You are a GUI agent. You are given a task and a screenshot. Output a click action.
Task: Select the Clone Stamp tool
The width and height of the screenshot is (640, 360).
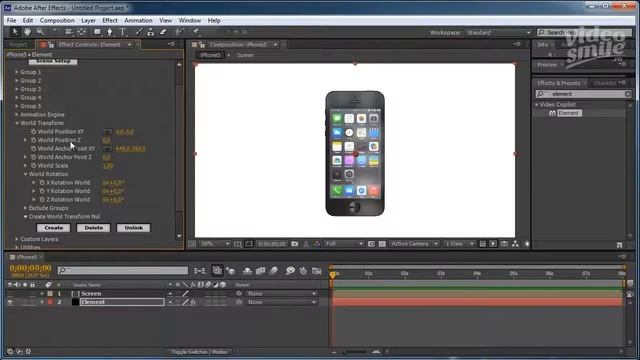[151, 32]
